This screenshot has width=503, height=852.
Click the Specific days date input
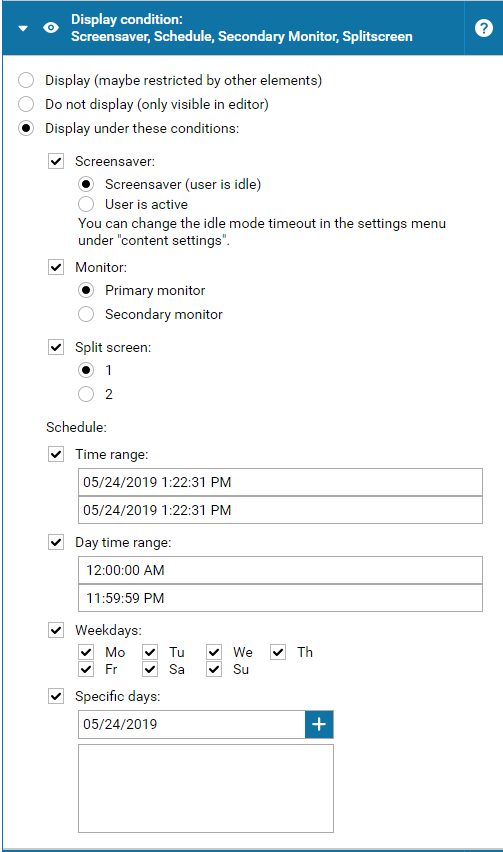point(192,724)
